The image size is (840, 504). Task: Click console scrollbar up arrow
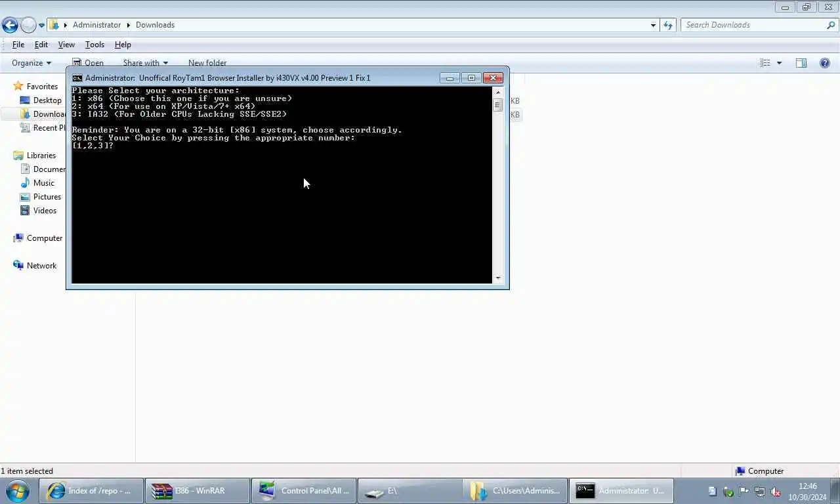[x=497, y=92]
